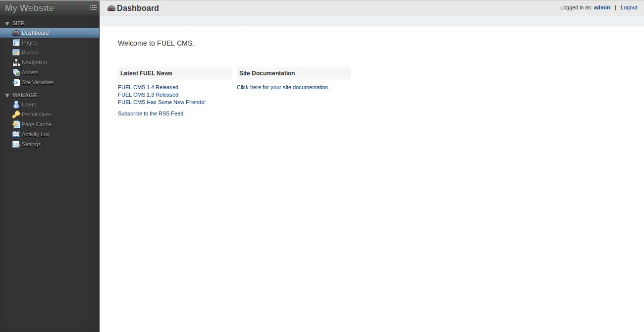Click the Activity Log book icon
The image size is (644, 332).
[16, 134]
